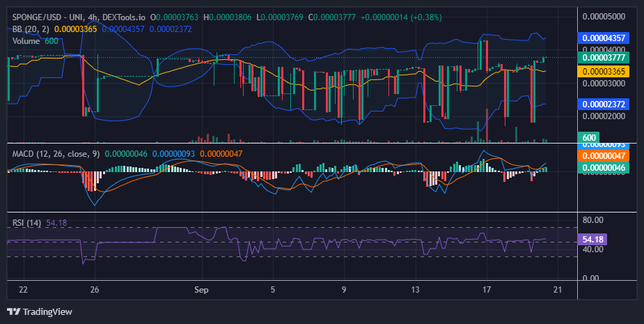This screenshot has height=324, width=644.
Task: Click the 40.00 RSI axis label
Action: (x=592, y=249)
